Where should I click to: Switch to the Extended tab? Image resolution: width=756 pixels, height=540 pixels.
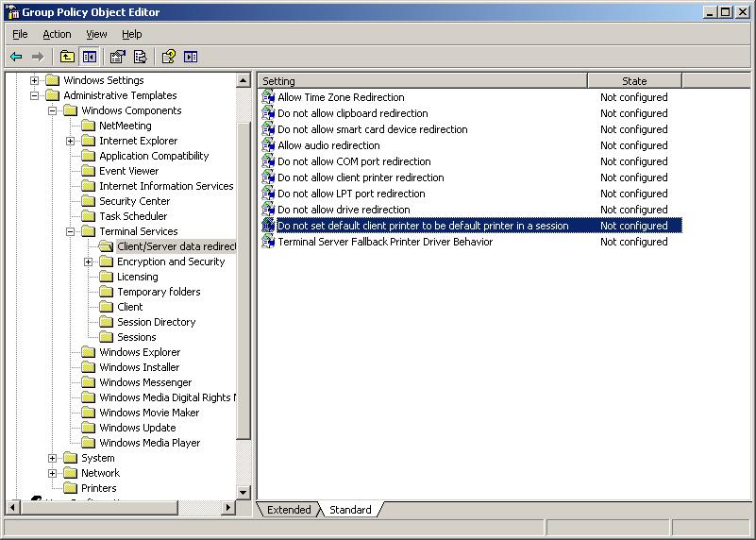[x=289, y=510]
